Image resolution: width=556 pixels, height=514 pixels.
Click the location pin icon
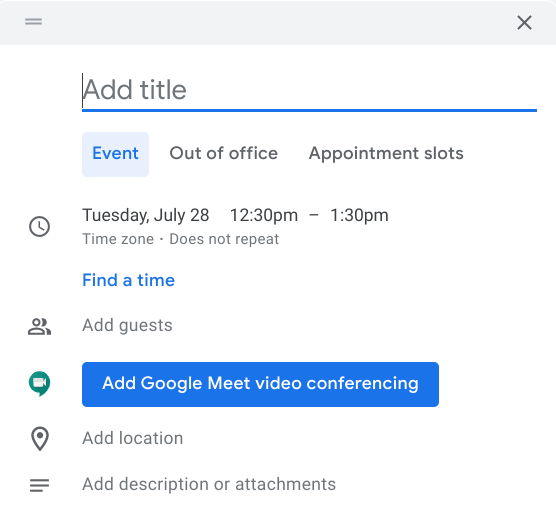[x=40, y=438]
